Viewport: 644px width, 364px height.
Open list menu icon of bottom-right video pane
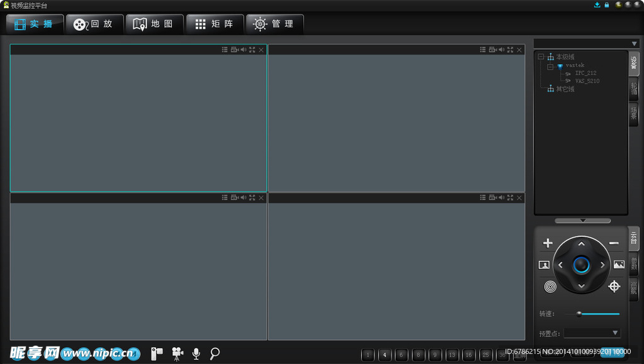[x=482, y=197]
